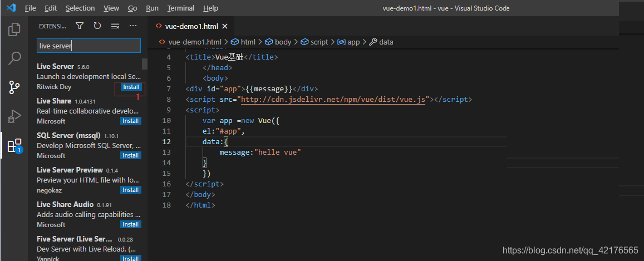Install the Live Share Audio extension

pyautogui.click(x=131, y=224)
